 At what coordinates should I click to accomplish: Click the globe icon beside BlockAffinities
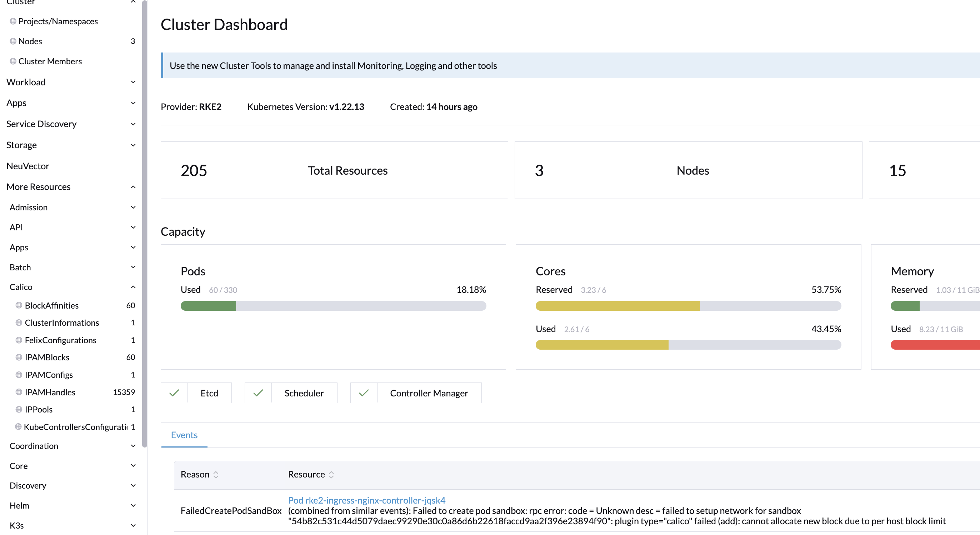pyautogui.click(x=19, y=305)
